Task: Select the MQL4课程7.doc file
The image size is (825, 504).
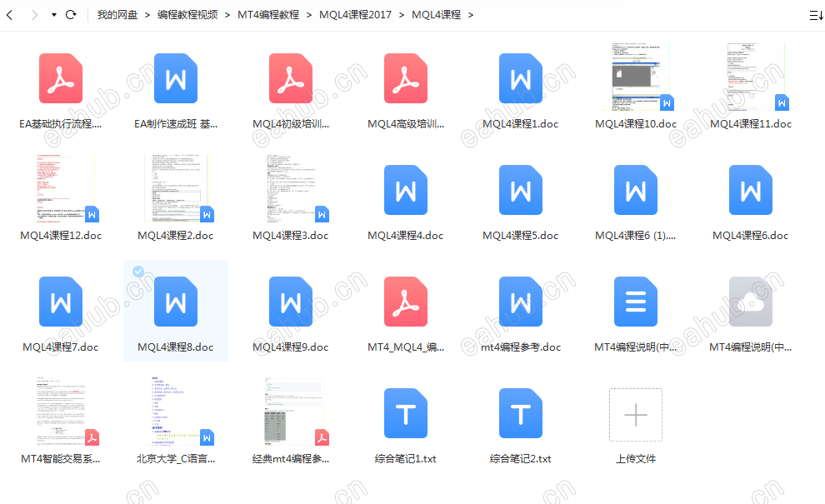Action: pos(59,302)
